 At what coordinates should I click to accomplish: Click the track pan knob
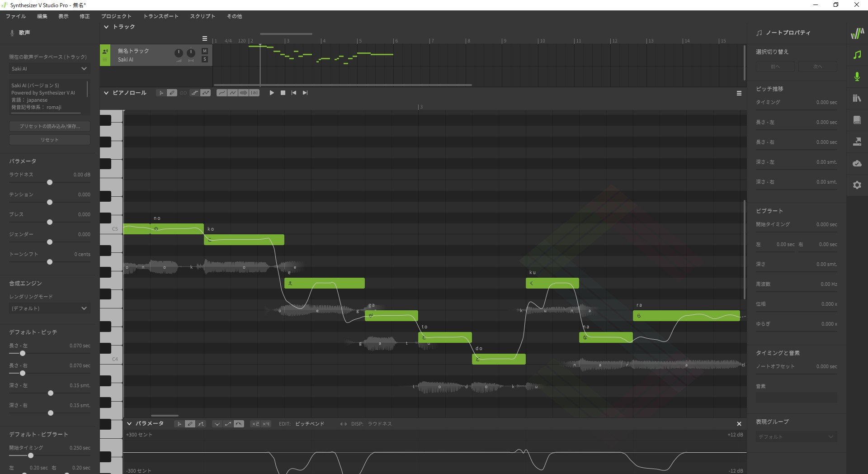(x=191, y=53)
